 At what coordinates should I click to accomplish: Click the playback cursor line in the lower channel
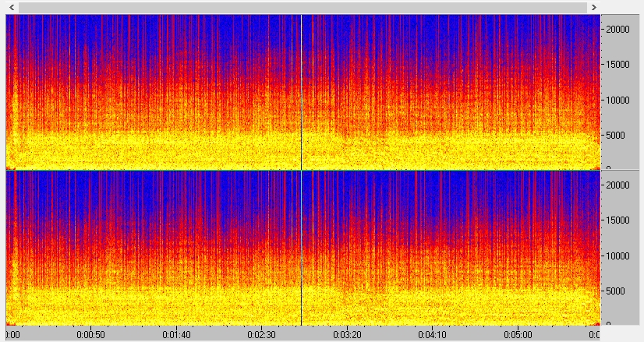click(x=302, y=248)
